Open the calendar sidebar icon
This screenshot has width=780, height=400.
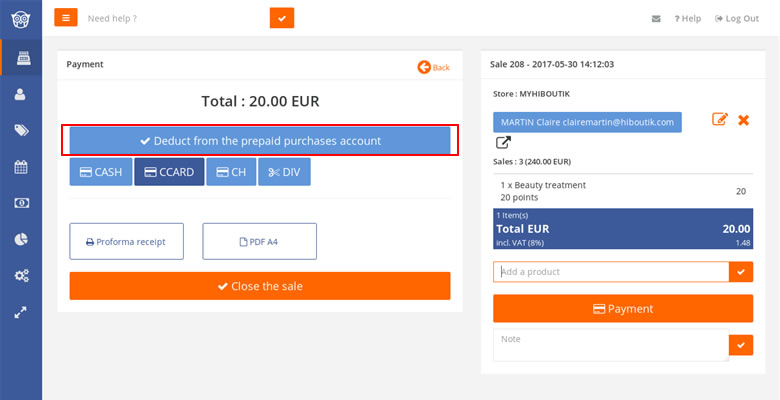pyautogui.click(x=21, y=167)
